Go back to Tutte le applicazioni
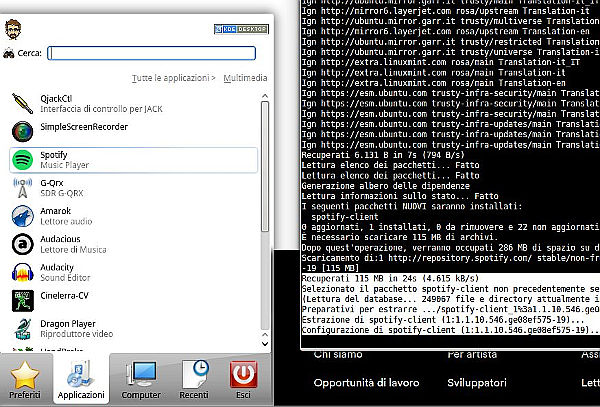 click(x=173, y=78)
